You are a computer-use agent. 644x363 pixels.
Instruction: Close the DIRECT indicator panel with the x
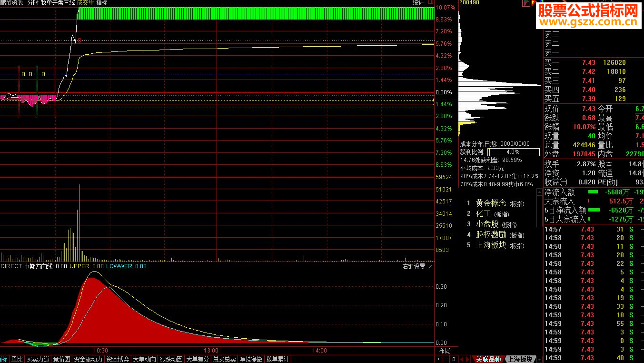(430, 267)
